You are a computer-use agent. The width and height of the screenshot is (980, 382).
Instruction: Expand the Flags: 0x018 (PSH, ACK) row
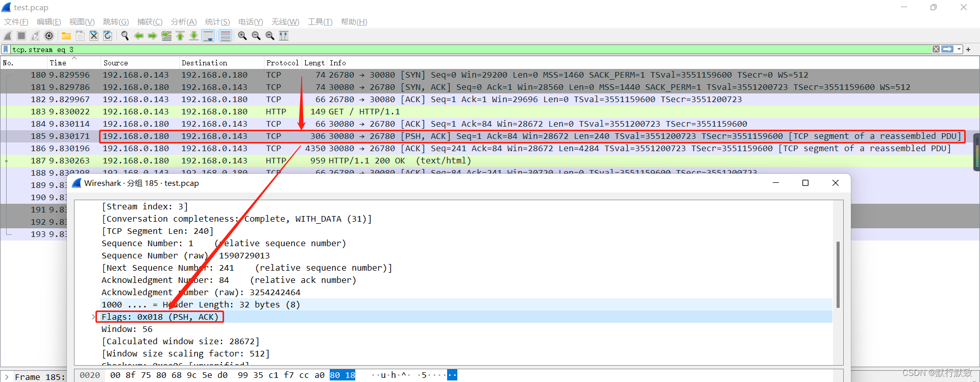pyautogui.click(x=93, y=317)
